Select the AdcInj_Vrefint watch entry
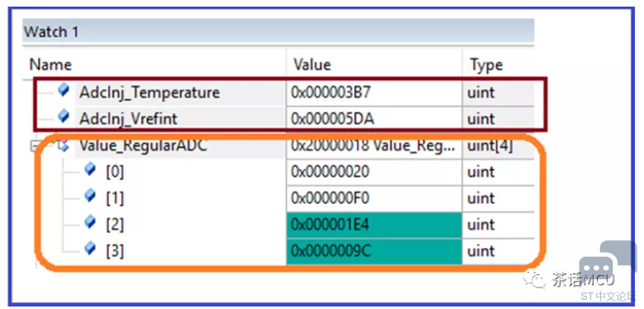The image size is (644, 309). [x=129, y=119]
